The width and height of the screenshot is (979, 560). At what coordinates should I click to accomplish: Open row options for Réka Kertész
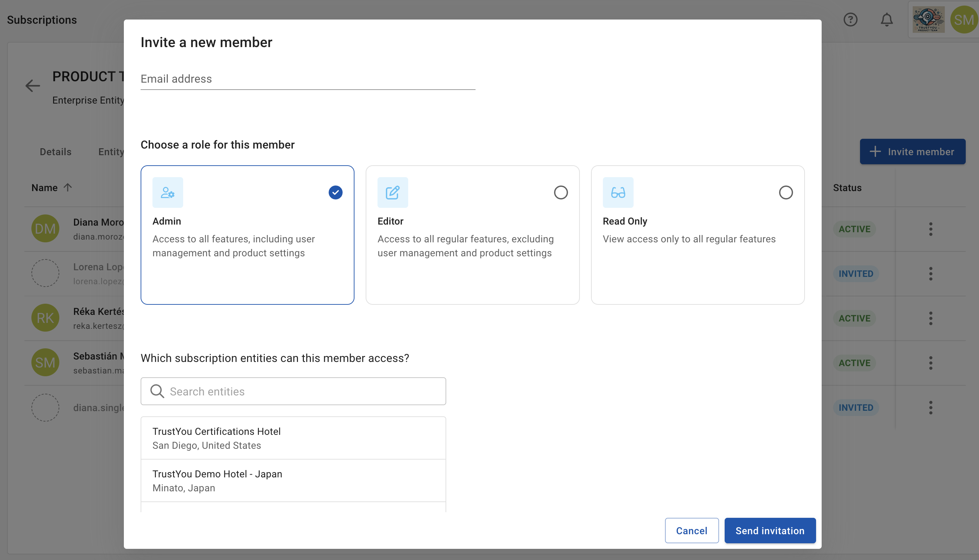click(x=931, y=318)
